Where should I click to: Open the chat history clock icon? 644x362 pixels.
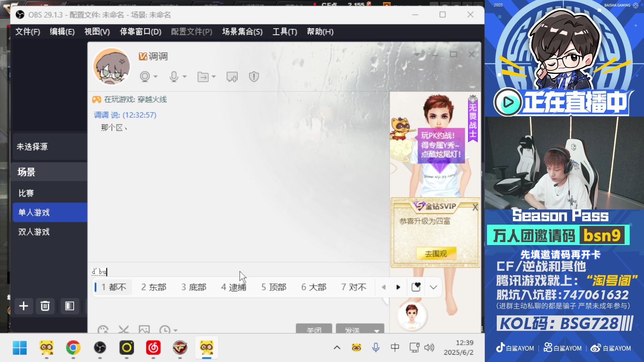pos(165,329)
